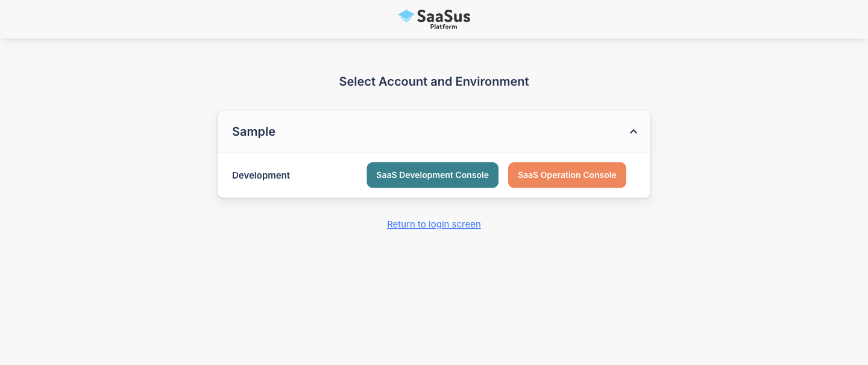
Task: Select the Sample account header text
Action: pyautogui.click(x=254, y=132)
